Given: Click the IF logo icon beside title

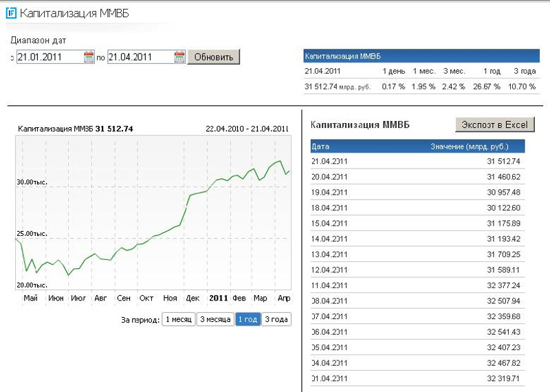Looking at the screenshot, I should [11, 13].
